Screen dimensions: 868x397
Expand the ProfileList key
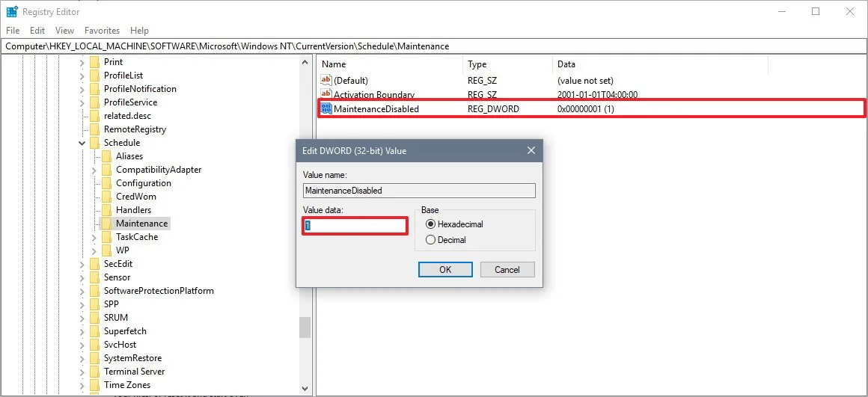pyautogui.click(x=82, y=76)
